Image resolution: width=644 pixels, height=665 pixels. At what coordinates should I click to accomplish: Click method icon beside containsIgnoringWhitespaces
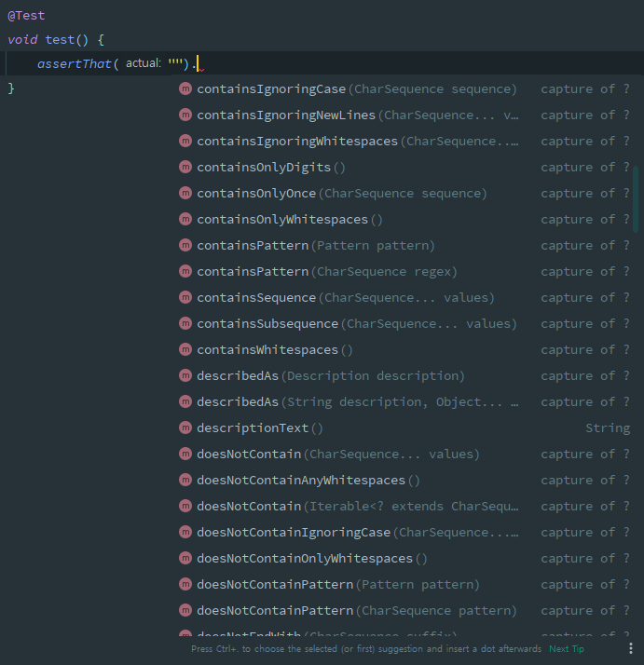[185, 142]
